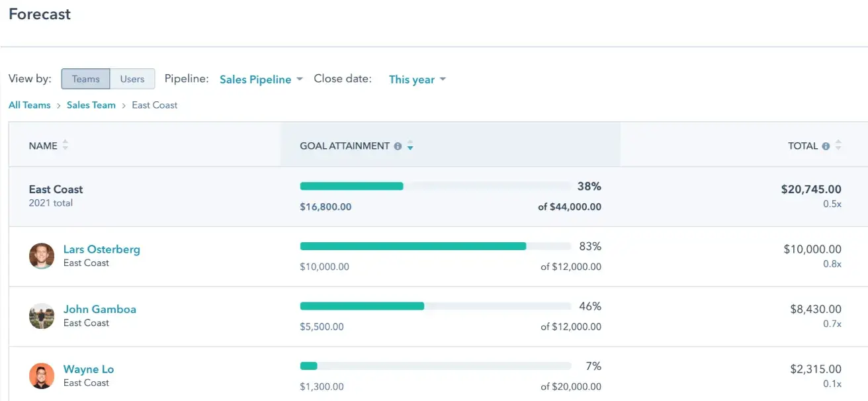This screenshot has width=868, height=401.
Task: Switch view to Teams
Action: tap(86, 79)
